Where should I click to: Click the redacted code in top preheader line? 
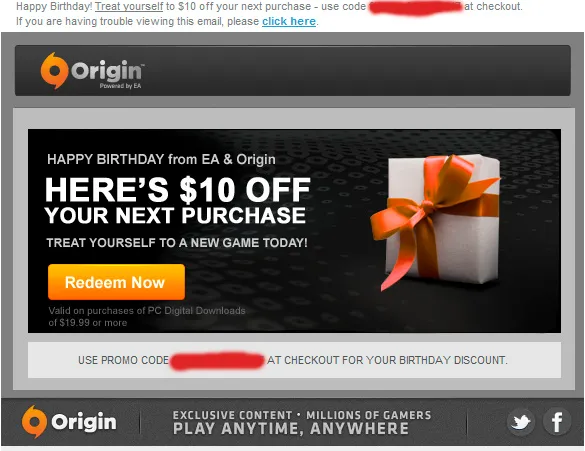pyautogui.click(x=415, y=7)
